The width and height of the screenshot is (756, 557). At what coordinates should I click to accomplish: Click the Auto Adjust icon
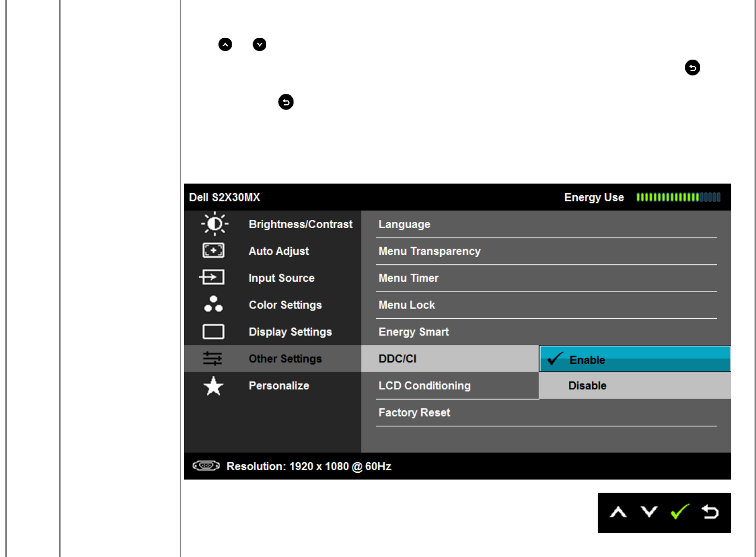tap(213, 250)
